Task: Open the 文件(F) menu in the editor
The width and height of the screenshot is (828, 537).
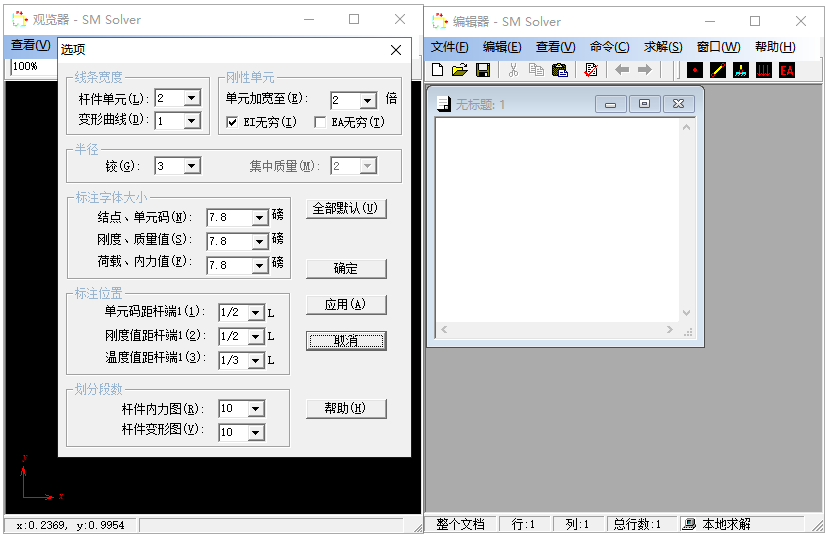Action: point(449,47)
